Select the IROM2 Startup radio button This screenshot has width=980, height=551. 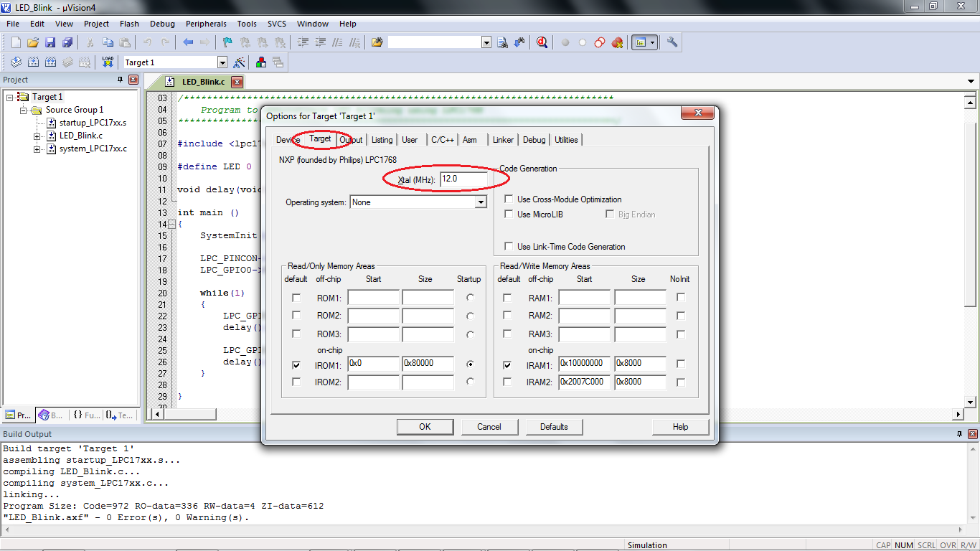click(470, 382)
